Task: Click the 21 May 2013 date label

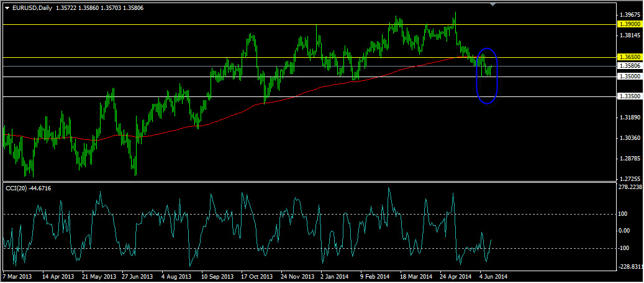Action: click(x=98, y=277)
